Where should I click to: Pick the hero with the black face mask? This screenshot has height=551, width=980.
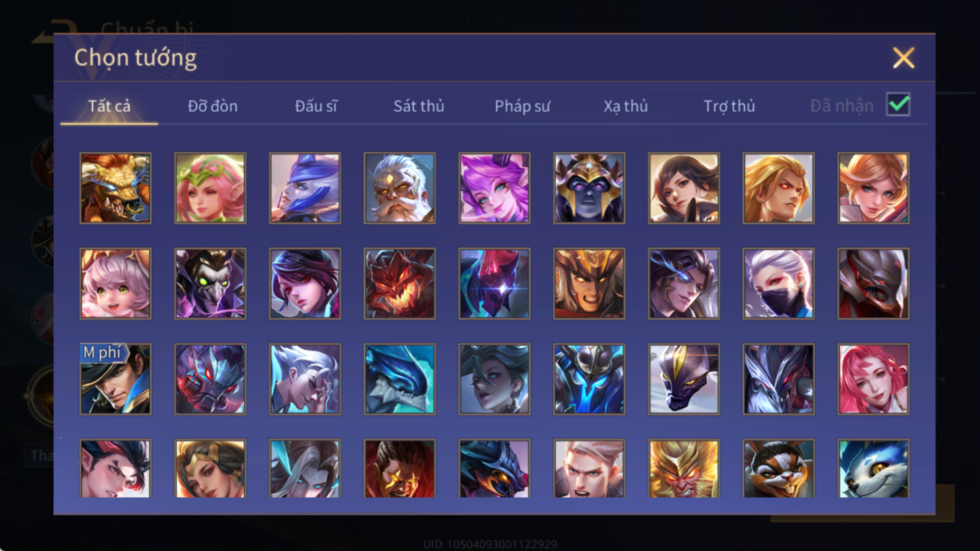[x=779, y=284]
